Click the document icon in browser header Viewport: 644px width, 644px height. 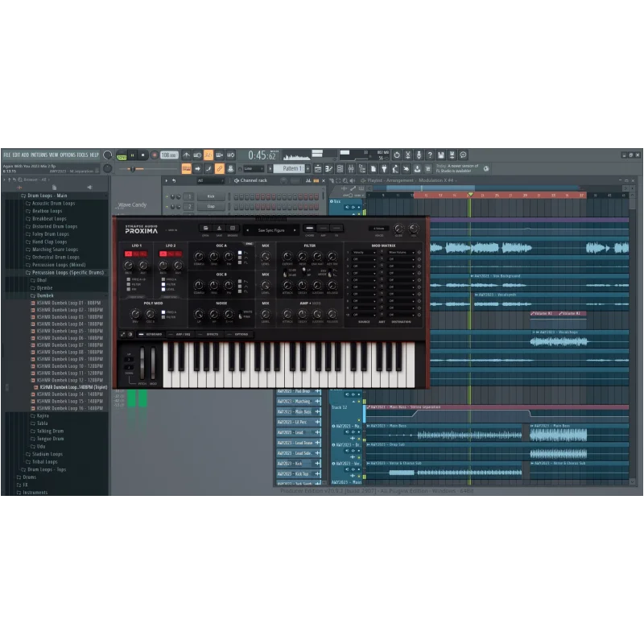[x=54, y=188]
